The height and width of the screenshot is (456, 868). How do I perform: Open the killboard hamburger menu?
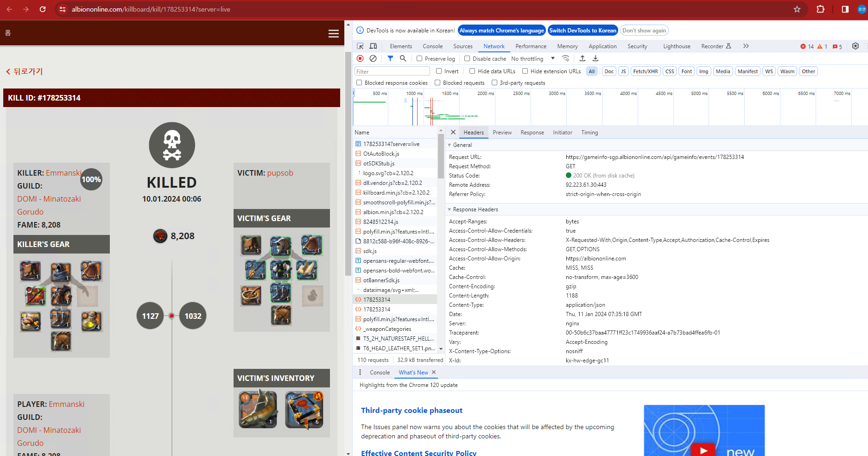click(334, 33)
